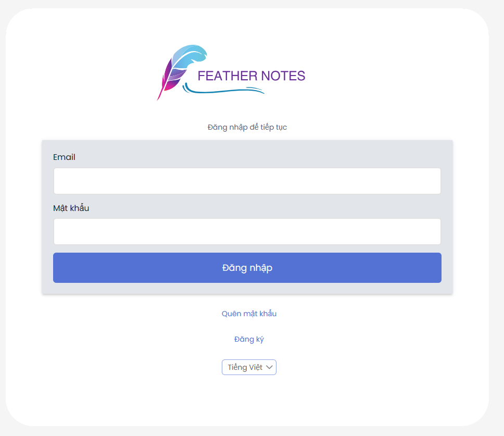
Task: Click the chevron arrow in the language selector
Action: click(269, 367)
